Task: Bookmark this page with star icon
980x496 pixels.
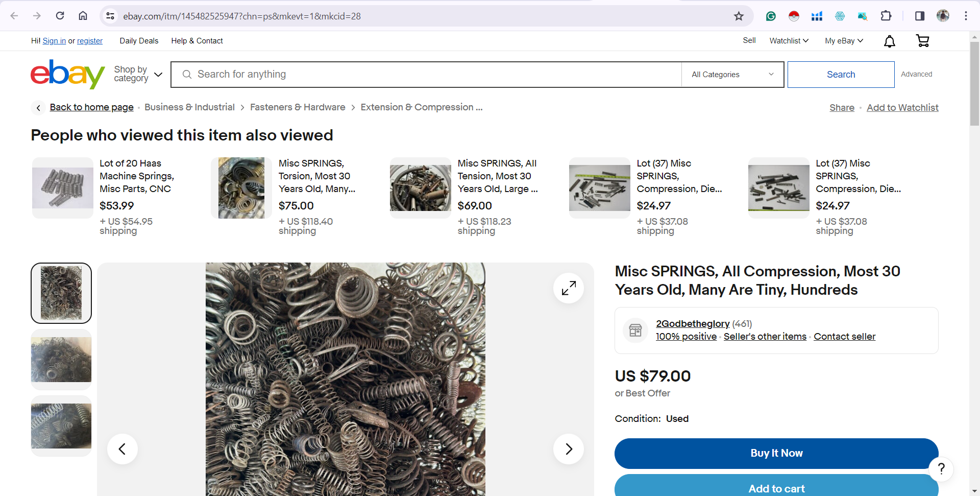Action: [x=739, y=16]
